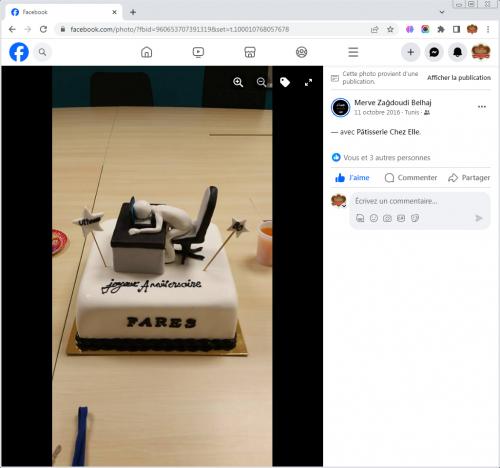This screenshot has height=468, width=500.
Task: Share this page icon in address bar
Action: click(374, 29)
